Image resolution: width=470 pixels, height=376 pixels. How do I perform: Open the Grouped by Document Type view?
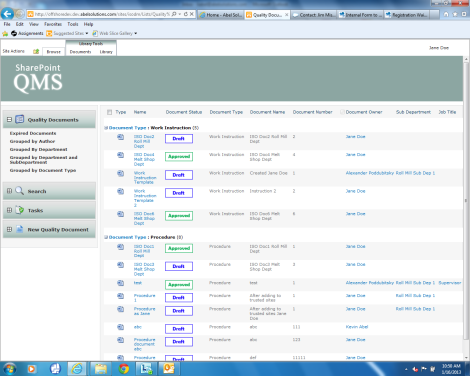pos(43,170)
